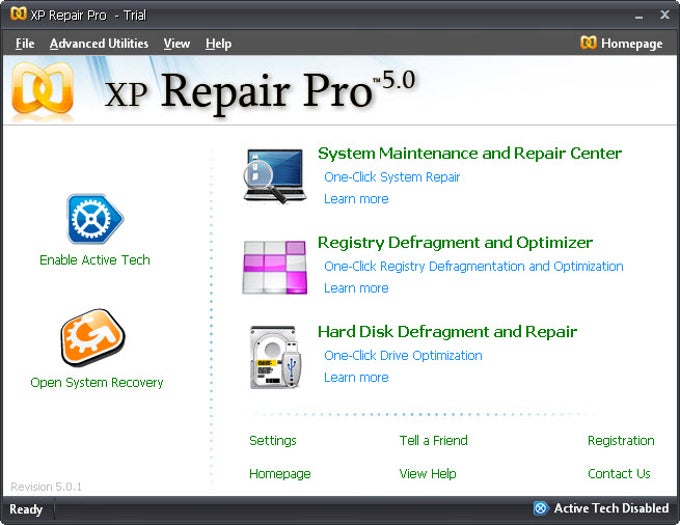Click the large XP Repair Pro logo
This screenshot has width=680, height=525.
pos(42,91)
